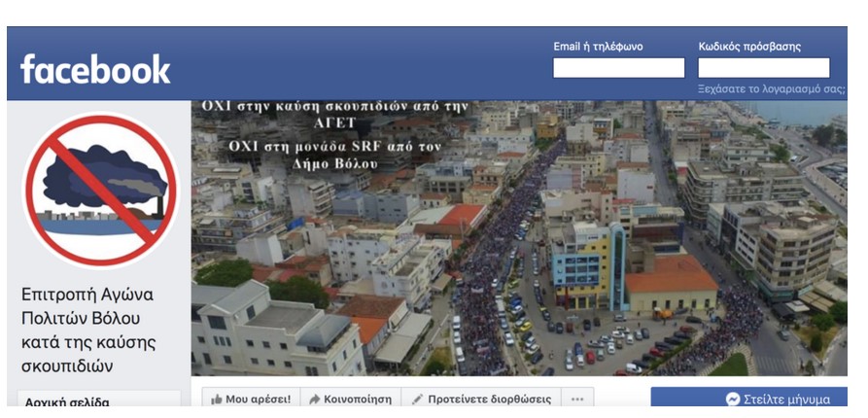Click the thumbs-up icon on Μου αρέσει
The width and height of the screenshot is (868, 418).
(x=217, y=400)
